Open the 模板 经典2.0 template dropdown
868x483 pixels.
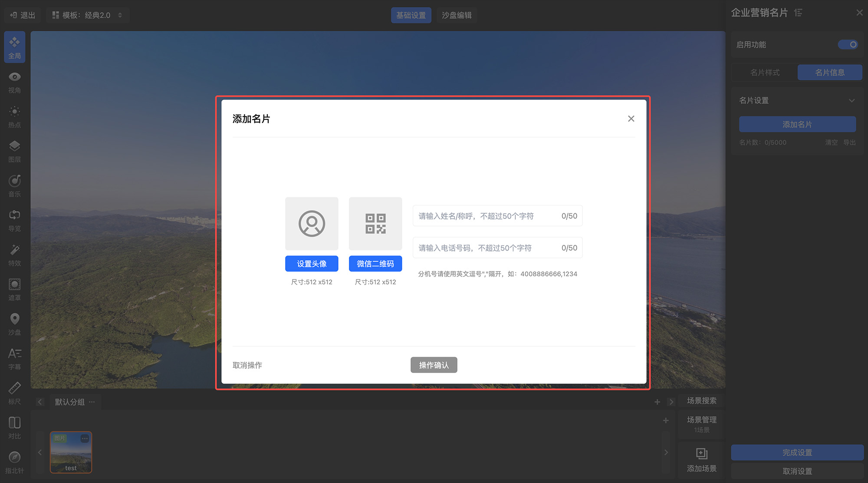tap(88, 15)
